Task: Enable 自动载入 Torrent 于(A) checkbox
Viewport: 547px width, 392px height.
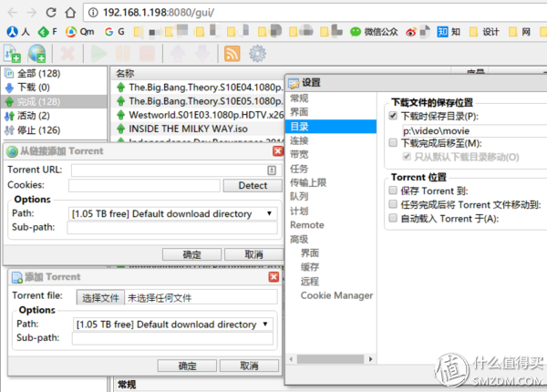Action: pyautogui.click(x=393, y=218)
